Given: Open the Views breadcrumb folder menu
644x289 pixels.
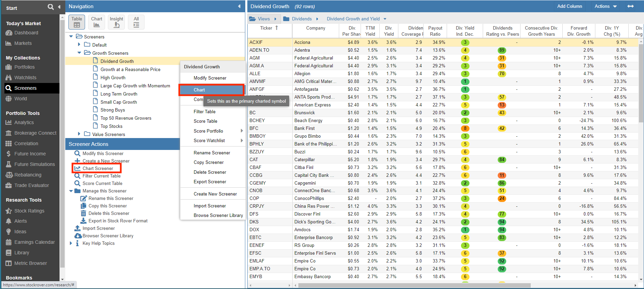Looking at the screenshot, I should [263, 19].
